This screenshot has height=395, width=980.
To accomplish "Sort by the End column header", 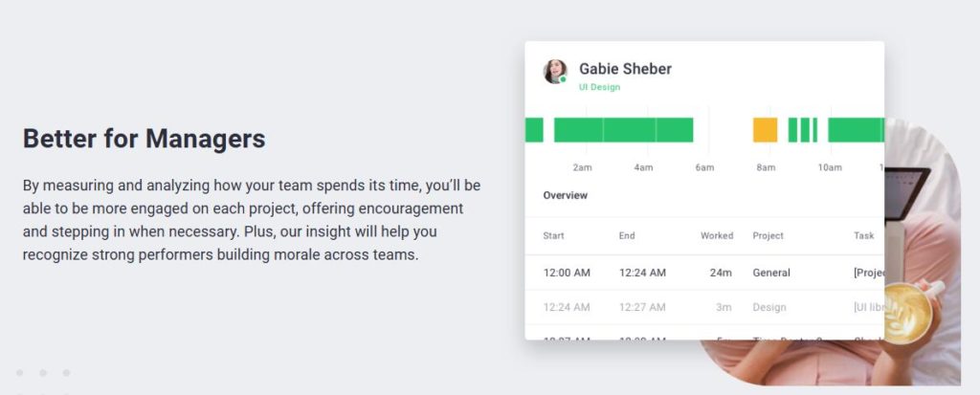I will [x=627, y=235].
